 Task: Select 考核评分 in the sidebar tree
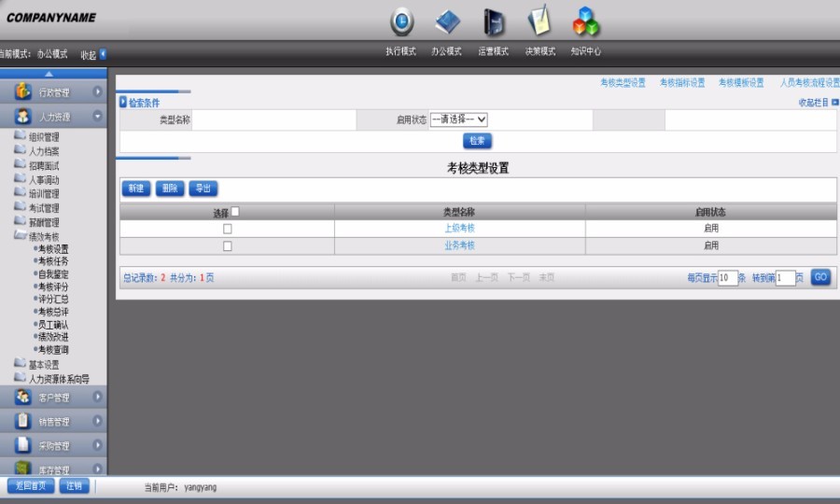point(53,287)
